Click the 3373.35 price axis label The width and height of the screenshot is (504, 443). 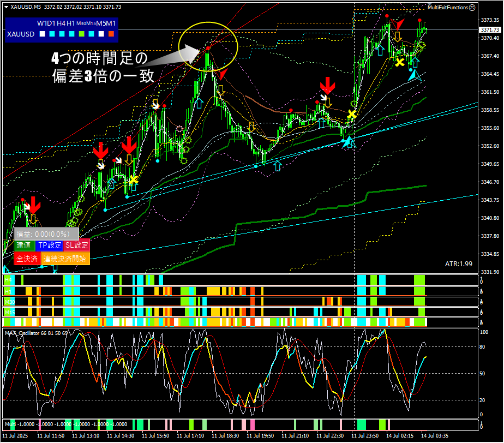490,20
